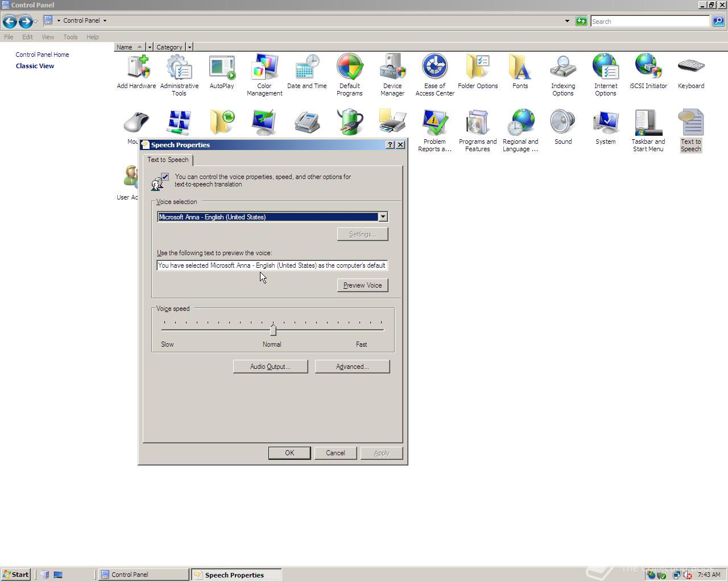
Task: Click the Preview Voice button
Action: pos(362,285)
